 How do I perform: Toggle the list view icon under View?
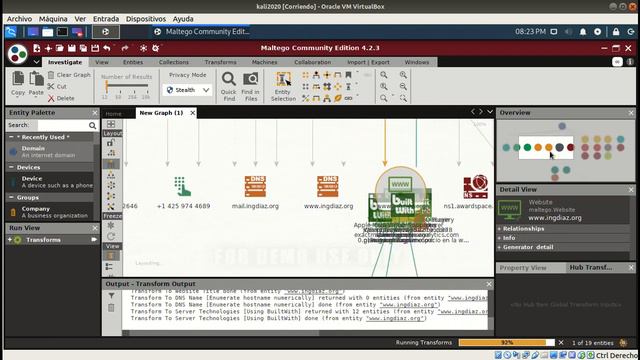109,267
